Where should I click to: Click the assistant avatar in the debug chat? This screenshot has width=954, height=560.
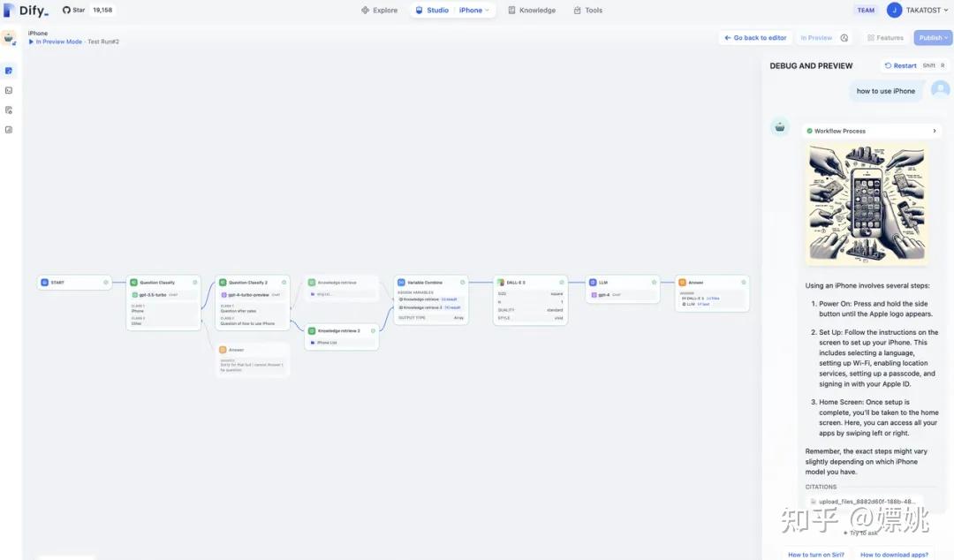(779, 126)
